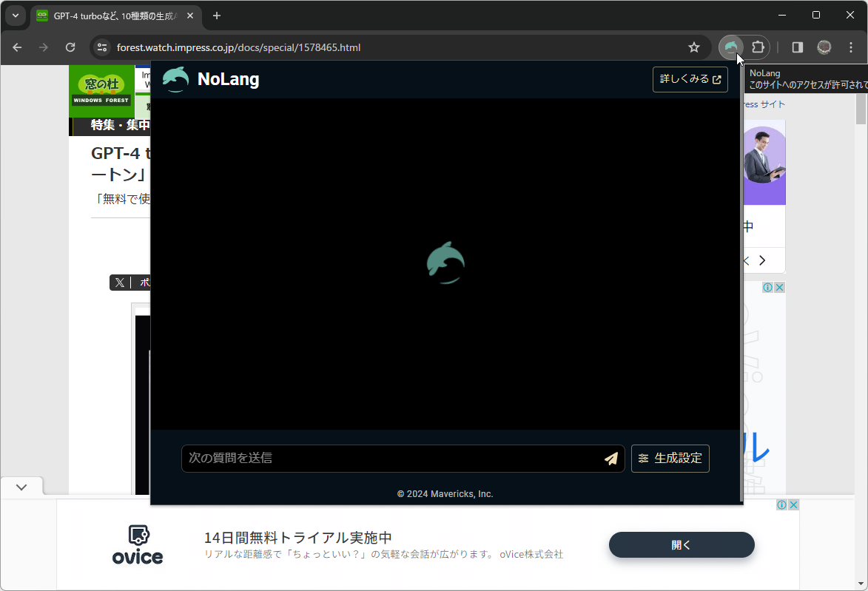Open the 生成設定 settings button
868x591 pixels.
670,459
